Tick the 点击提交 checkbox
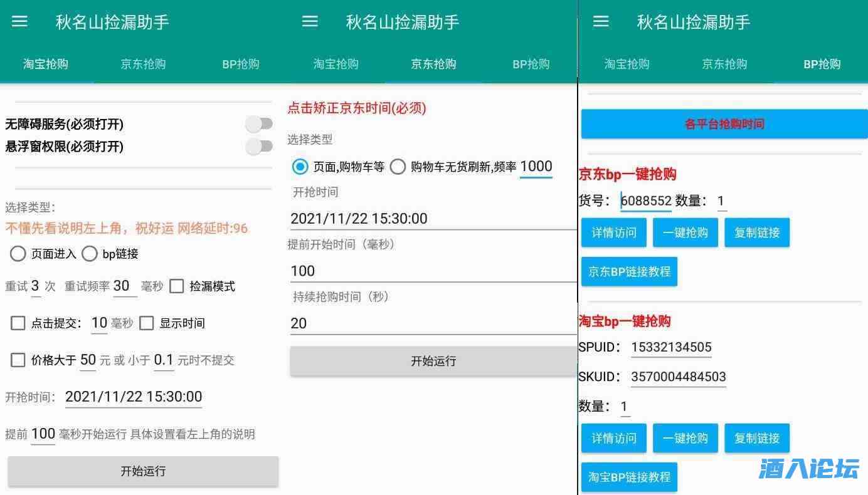Viewport: 868px width, 495px height. pos(18,323)
